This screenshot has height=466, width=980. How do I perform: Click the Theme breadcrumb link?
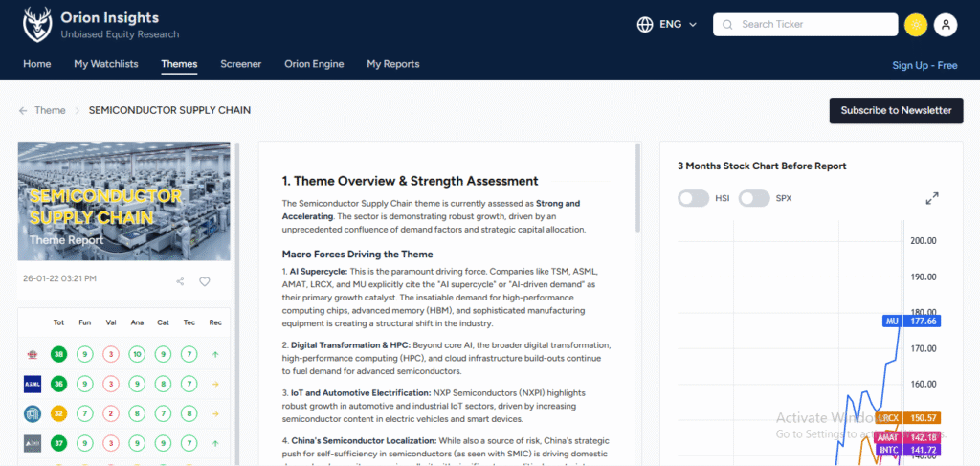coord(50,110)
